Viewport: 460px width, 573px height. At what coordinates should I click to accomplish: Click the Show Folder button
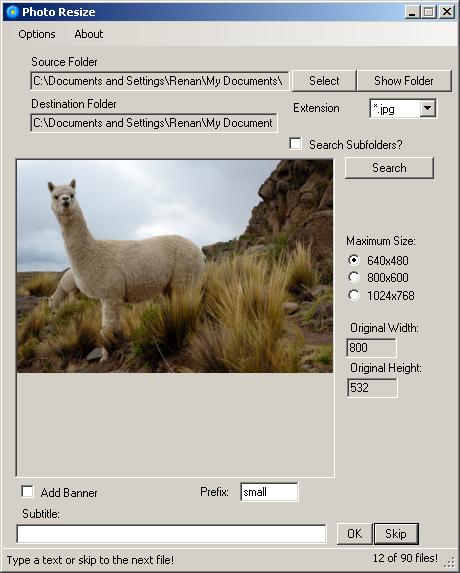pyautogui.click(x=404, y=81)
